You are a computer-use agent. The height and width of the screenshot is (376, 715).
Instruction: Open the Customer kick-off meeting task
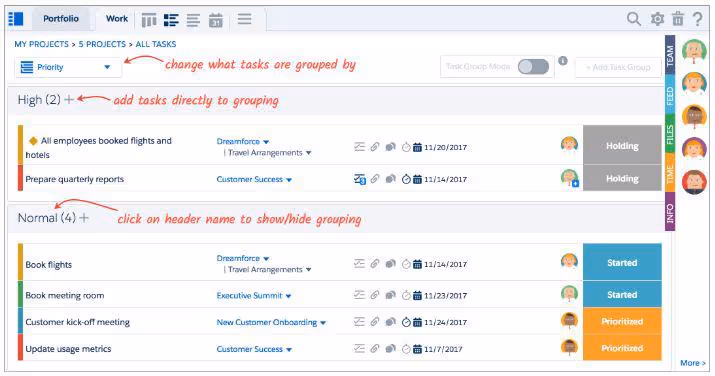[78, 322]
